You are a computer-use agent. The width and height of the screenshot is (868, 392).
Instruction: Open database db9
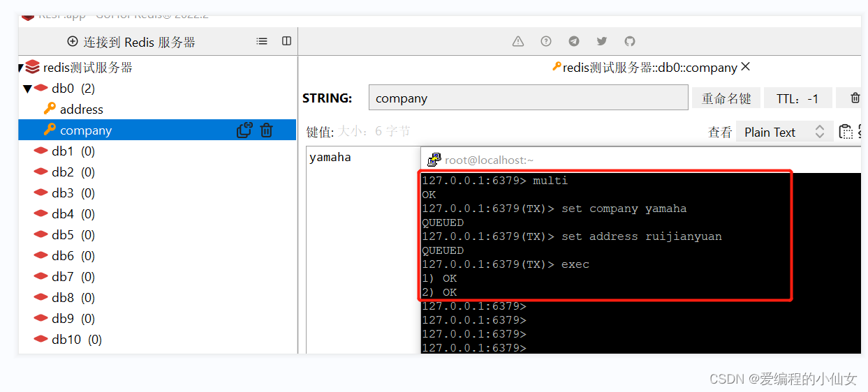73,319
